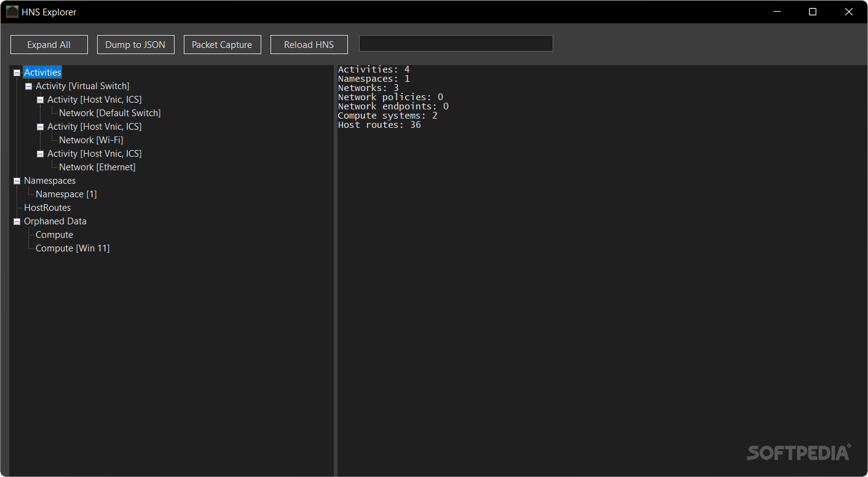Click the 'Namespaces: 1' summary line
The image size is (868, 477).
pyautogui.click(x=374, y=79)
